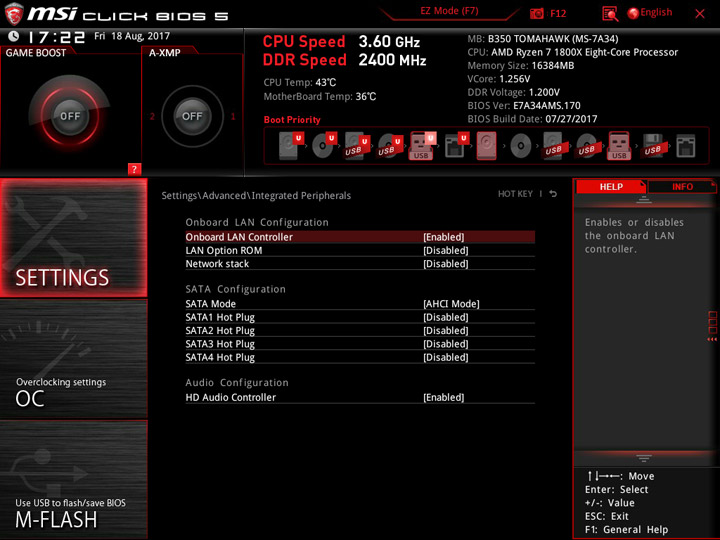Click the globe language icon
720x540 pixels.
pyautogui.click(x=633, y=13)
